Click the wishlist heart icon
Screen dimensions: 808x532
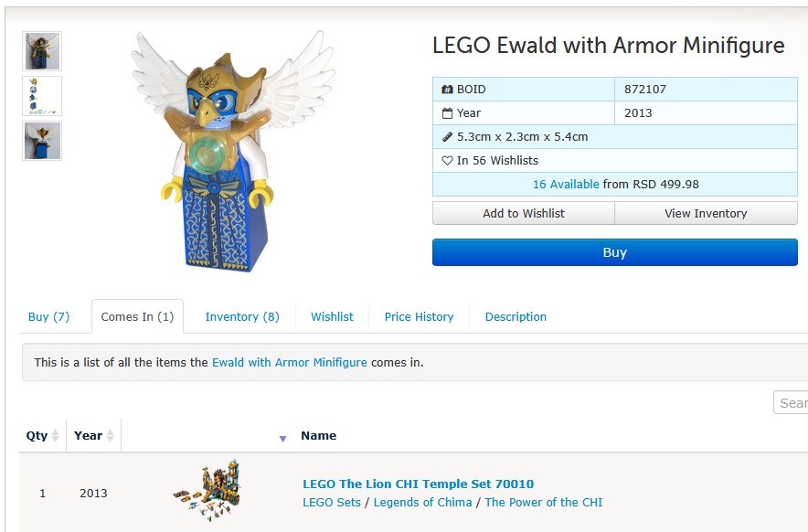pos(447,161)
